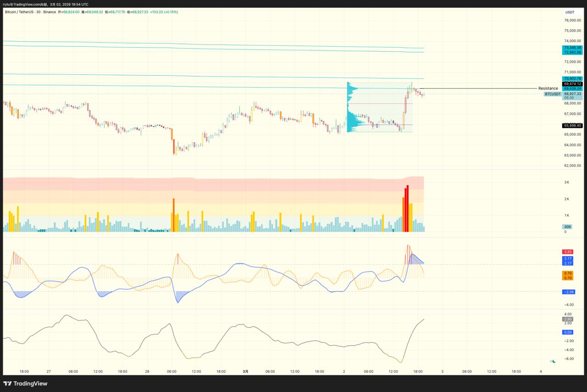This screenshot has height=392, width=587.
Task: Click the black 69,474.12 price label
Action: 572,84
